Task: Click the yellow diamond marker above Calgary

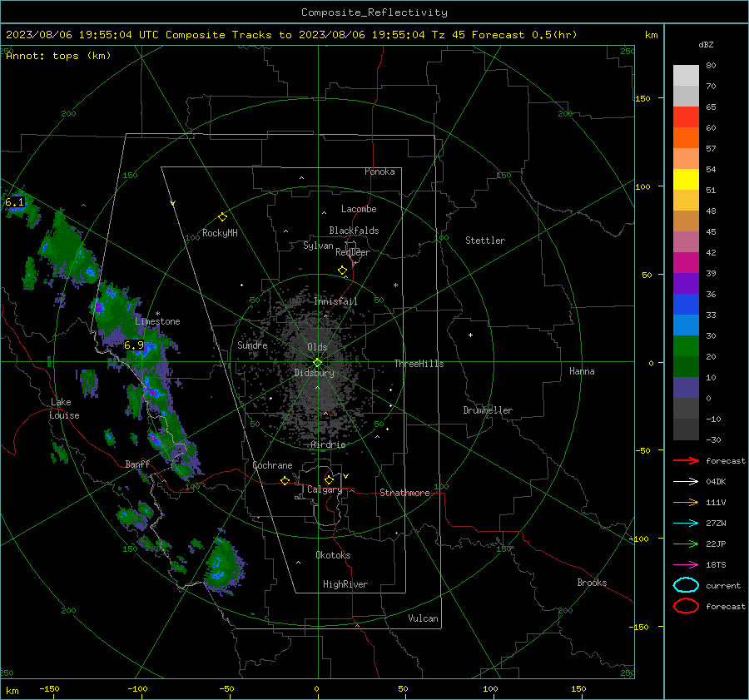Action: (x=329, y=479)
